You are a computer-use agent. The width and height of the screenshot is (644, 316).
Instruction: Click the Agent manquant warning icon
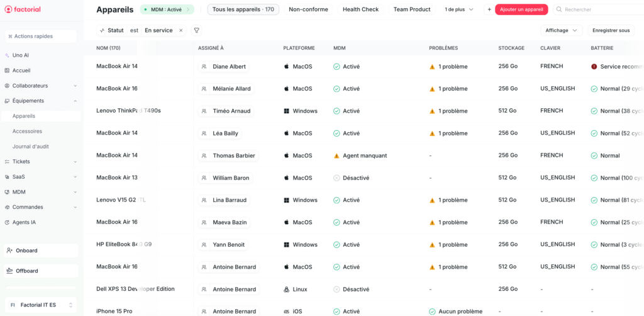336,155
